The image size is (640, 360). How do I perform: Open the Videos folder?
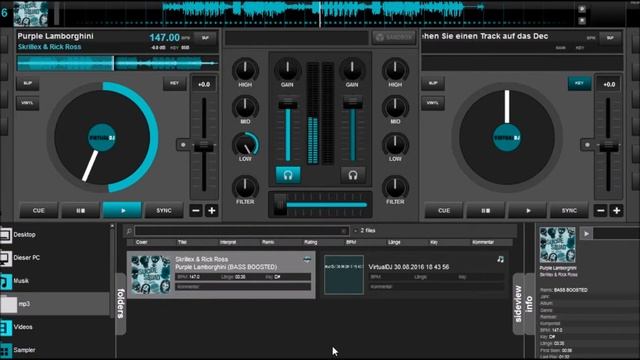click(23, 327)
